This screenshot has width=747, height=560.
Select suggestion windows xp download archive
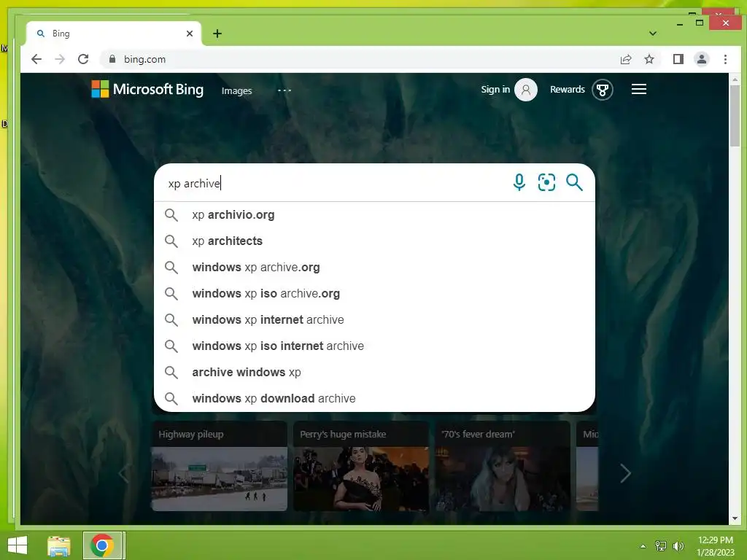pyautogui.click(x=374, y=398)
